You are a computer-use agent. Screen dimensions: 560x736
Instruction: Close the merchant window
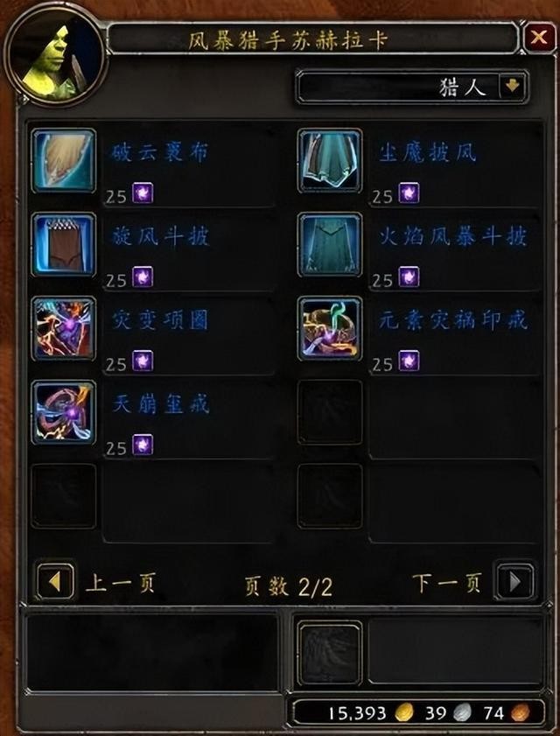(539, 38)
